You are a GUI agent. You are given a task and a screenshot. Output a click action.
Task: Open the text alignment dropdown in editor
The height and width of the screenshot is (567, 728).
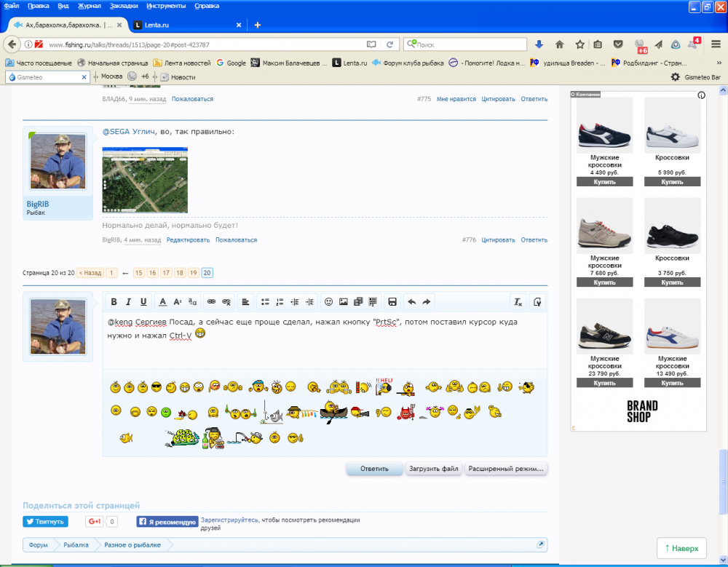point(245,301)
